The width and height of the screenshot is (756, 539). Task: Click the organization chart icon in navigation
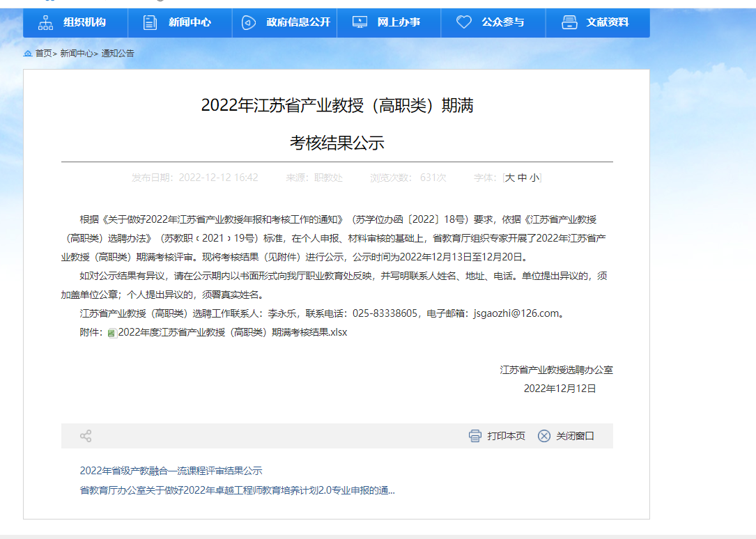pyautogui.click(x=45, y=22)
